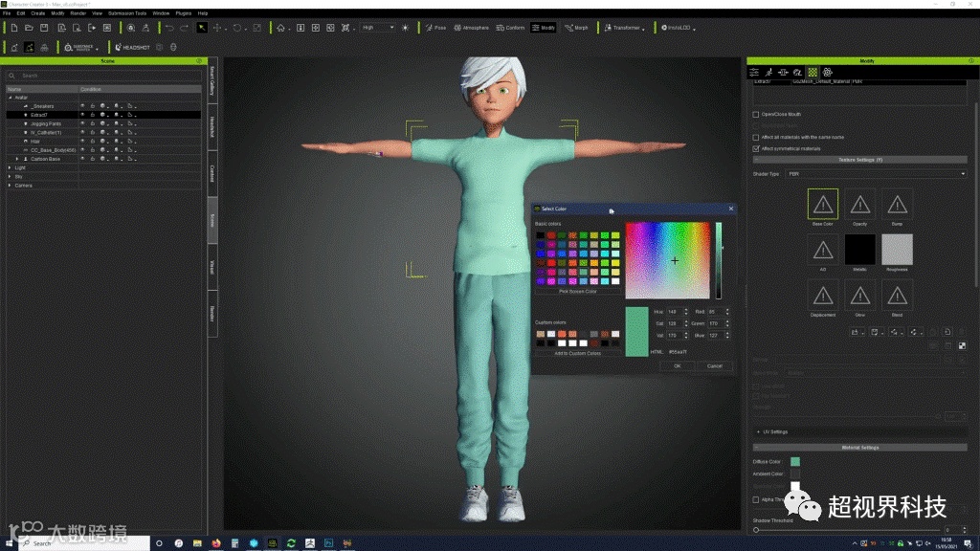
Task: Click the Diffuse Color swatch
Action: click(x=794, y=461)
